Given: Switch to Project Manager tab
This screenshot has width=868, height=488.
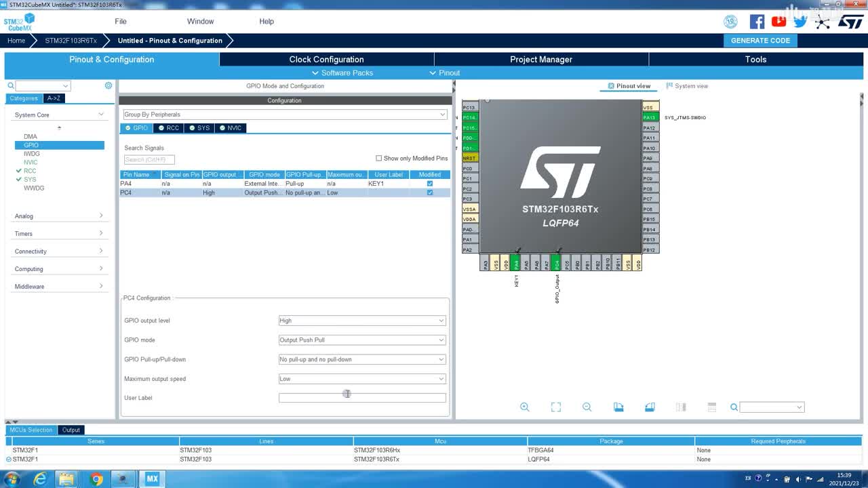Looking at the screenshot, I should click(x=541, y=60).
